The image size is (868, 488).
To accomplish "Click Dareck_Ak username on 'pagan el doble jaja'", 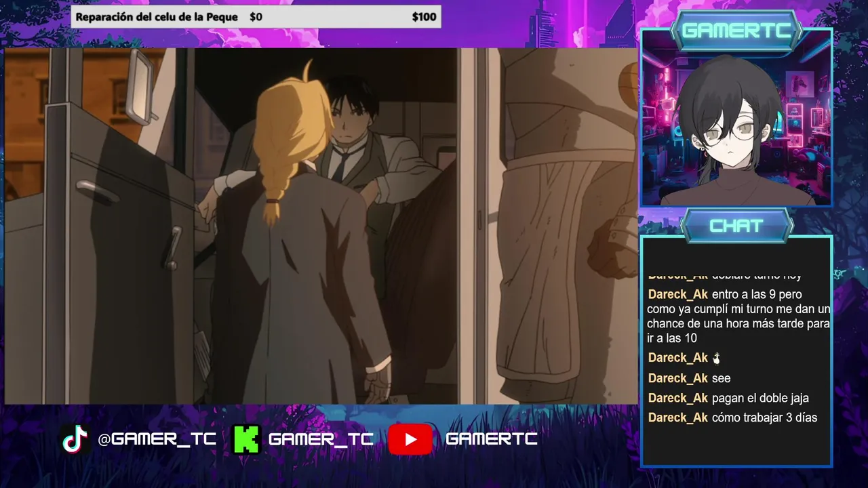I will pyautogui.click(x=677, y=398).
